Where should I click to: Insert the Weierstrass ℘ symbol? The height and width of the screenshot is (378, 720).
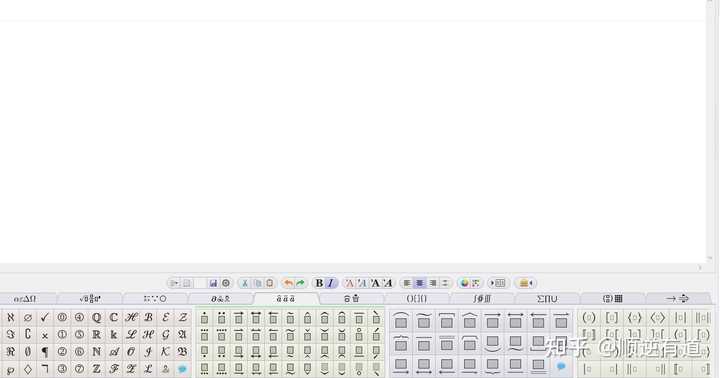[11, 369]
